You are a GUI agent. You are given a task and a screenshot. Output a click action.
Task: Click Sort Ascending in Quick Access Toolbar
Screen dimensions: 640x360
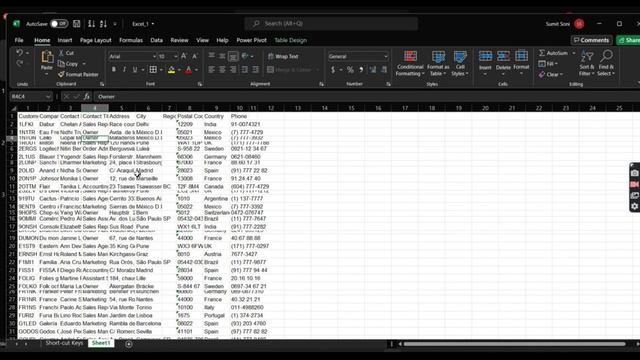pyautogui.click(x=91, y=24)
